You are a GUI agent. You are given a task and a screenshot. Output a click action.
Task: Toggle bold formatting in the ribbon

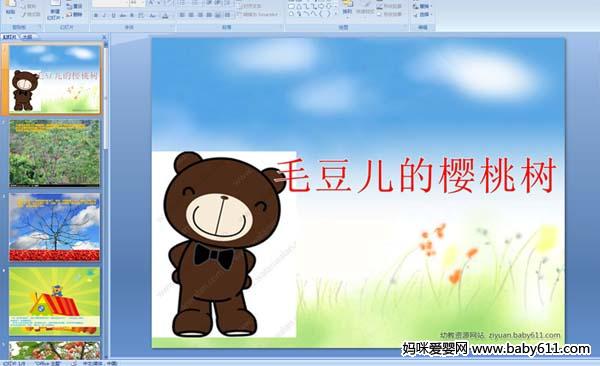[x=96, y=15]
